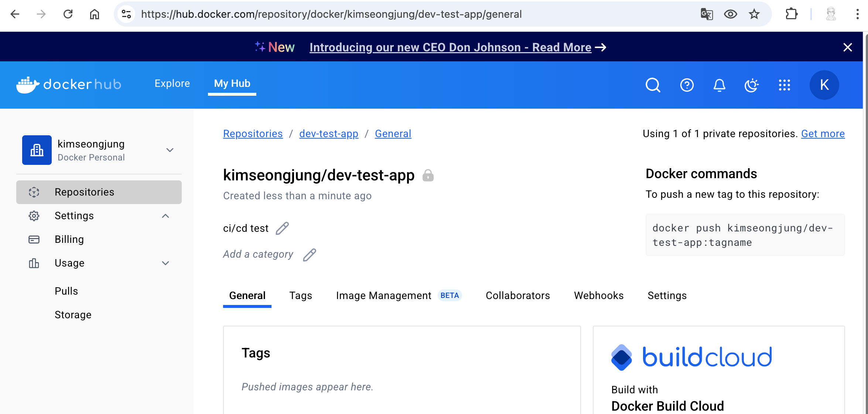
Task: Reload the Docker Hub page
Action: click(x=68, y=14)
